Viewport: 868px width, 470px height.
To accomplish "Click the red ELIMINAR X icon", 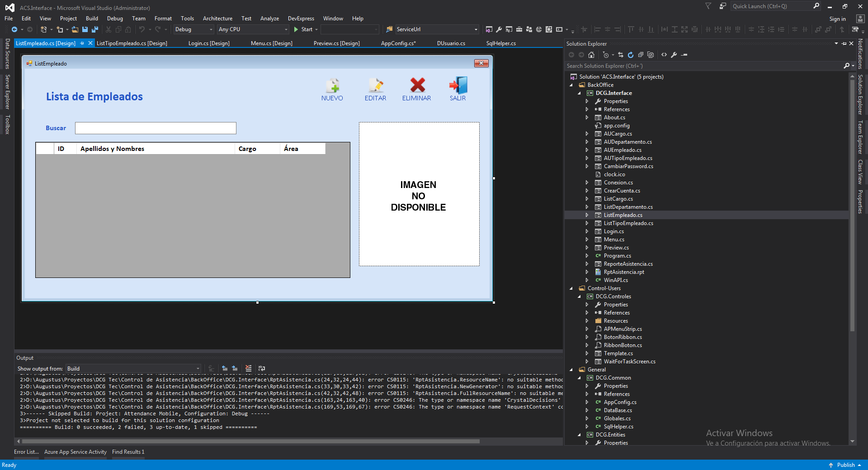I will click(x=417, y=85).
